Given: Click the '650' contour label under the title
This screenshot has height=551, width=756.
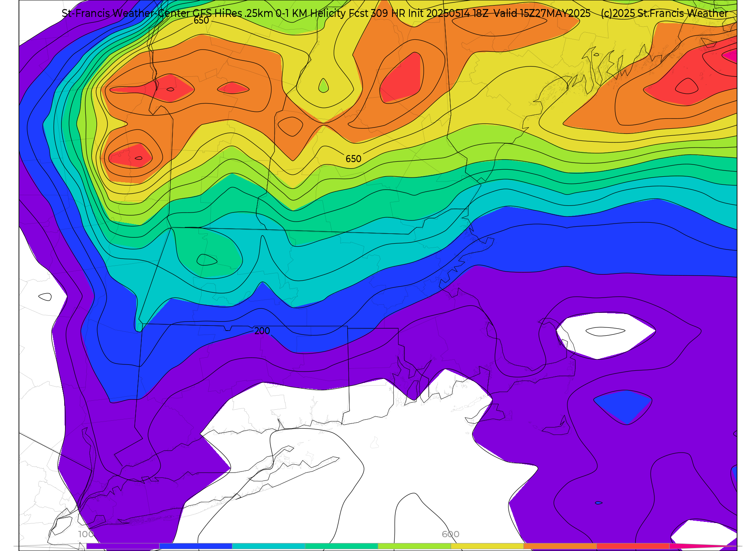Looking at the screenshot, I should point(201,20).
